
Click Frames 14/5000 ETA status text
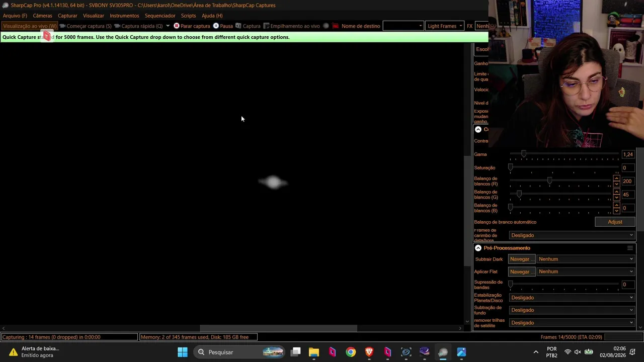tap(571, 337)
